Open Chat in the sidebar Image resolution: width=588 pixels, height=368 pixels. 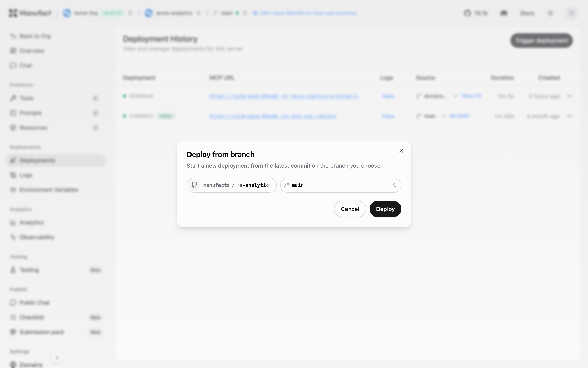[x=56, y=65]
